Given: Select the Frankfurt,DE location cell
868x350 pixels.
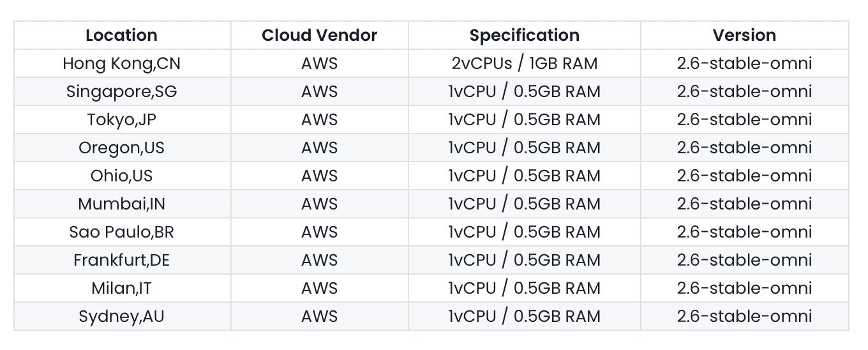Looking at the screenshot, I should click(x=121, y=260).
